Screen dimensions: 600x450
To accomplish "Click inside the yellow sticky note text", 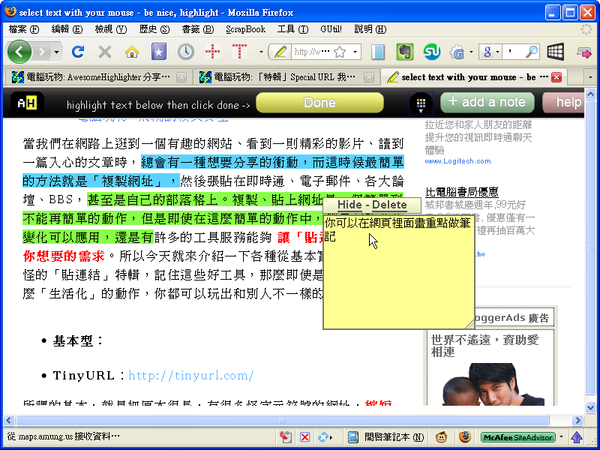I will point(399,272).
